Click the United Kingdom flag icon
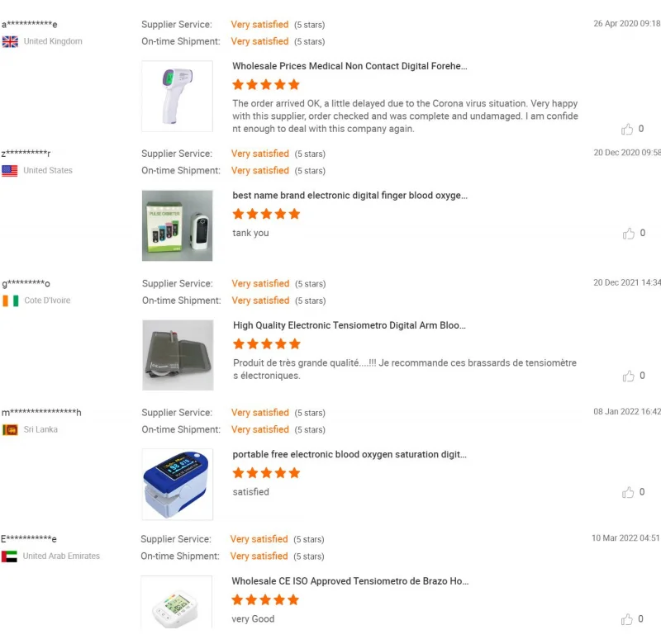 tap(10, 41)
